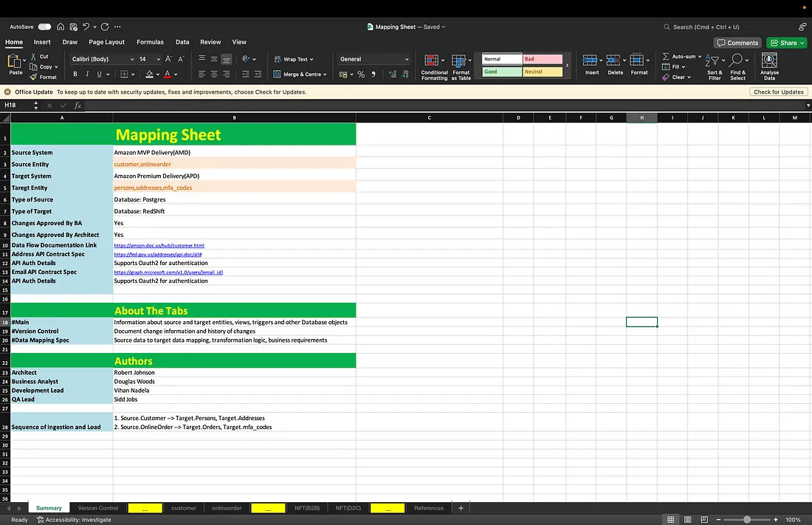Apply percent style formatting
Viewport: 812px width, 525px height.
(361, 75)
